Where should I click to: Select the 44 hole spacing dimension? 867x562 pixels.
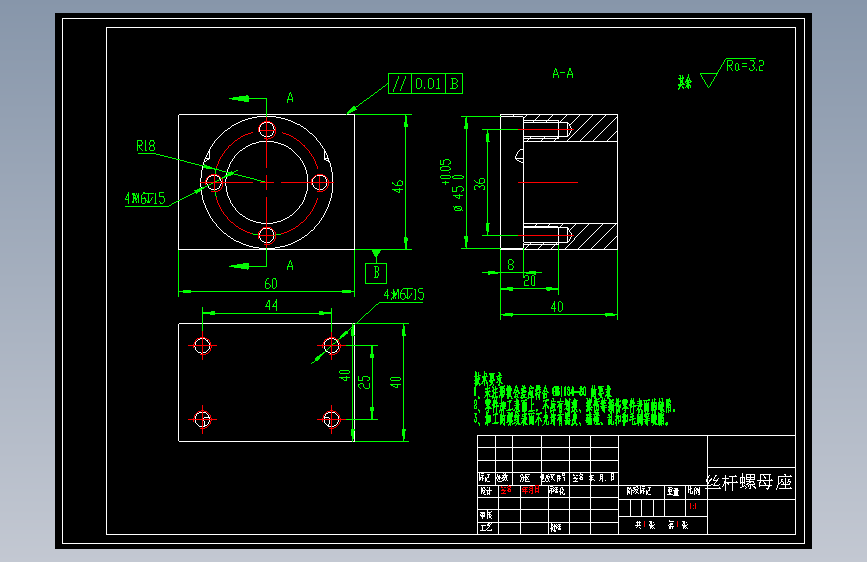(271, 305)
